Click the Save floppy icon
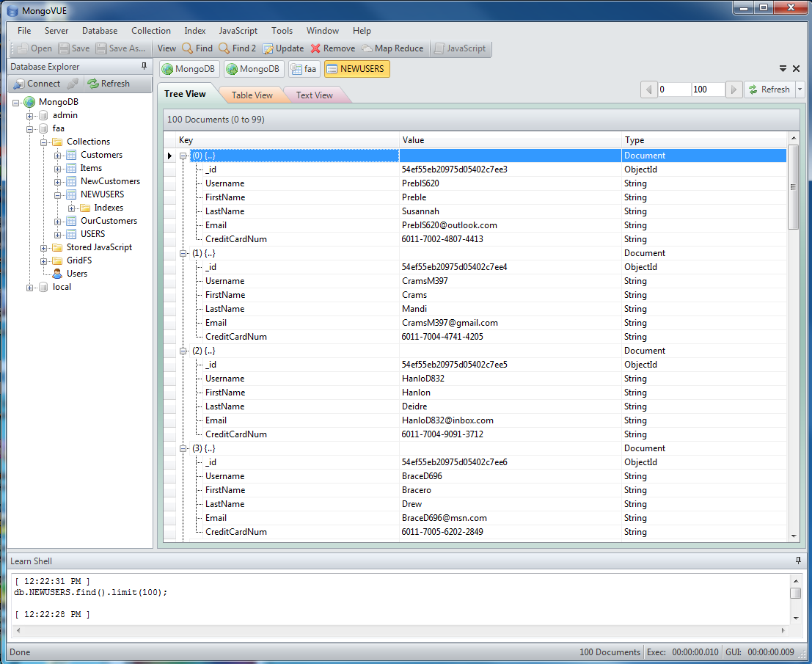This screenshot has width=812, height=664. click(64, 48)
